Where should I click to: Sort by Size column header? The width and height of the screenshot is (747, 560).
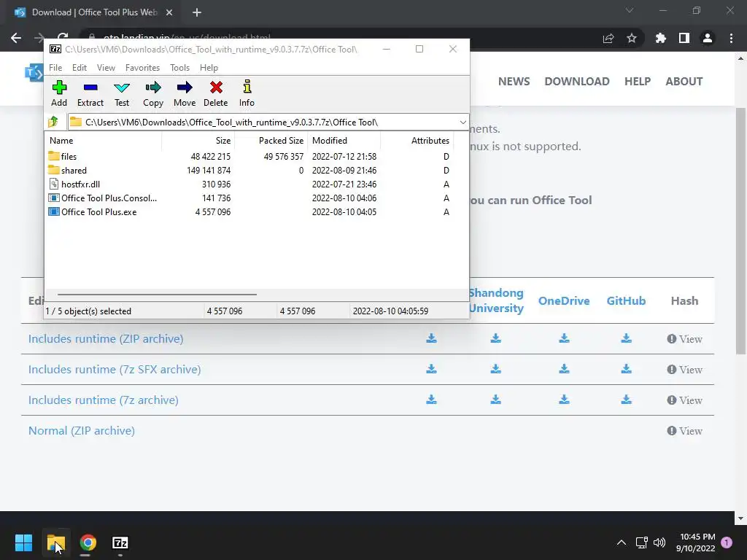click(198, 141)
